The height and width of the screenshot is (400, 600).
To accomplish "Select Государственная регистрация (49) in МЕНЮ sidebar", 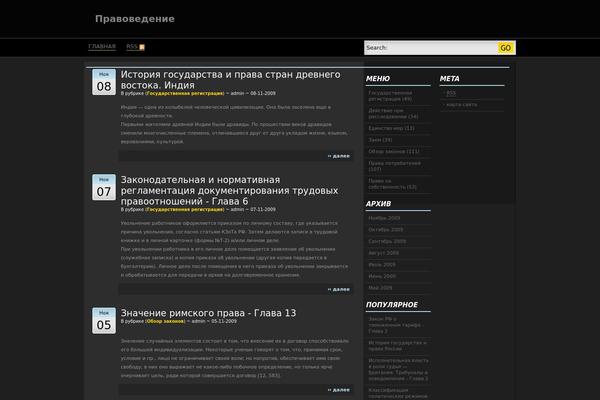I will (390, 96).
